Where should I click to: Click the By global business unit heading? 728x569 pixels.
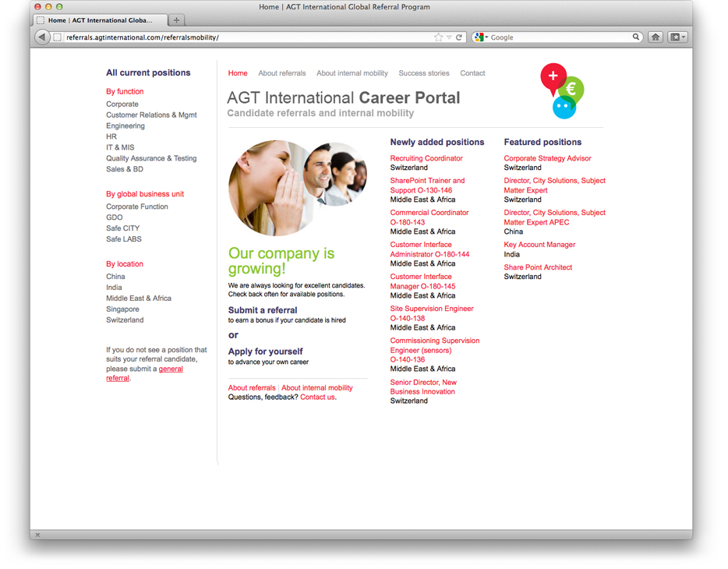145,194
